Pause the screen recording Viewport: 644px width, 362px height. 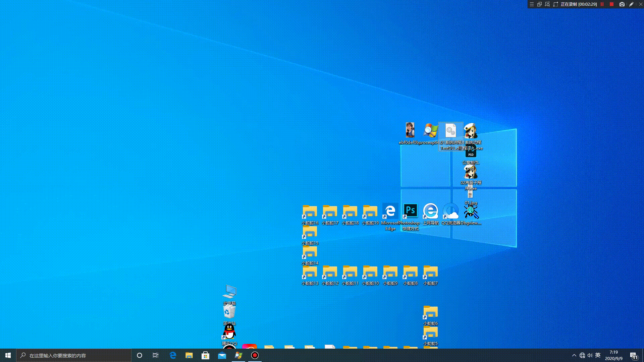602,4
